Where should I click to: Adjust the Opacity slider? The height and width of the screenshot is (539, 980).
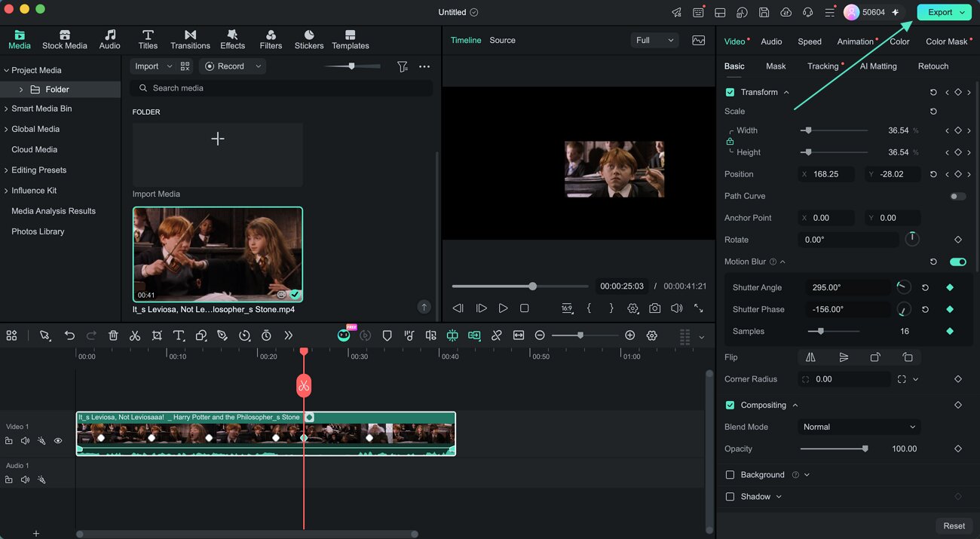pos(834,449)
